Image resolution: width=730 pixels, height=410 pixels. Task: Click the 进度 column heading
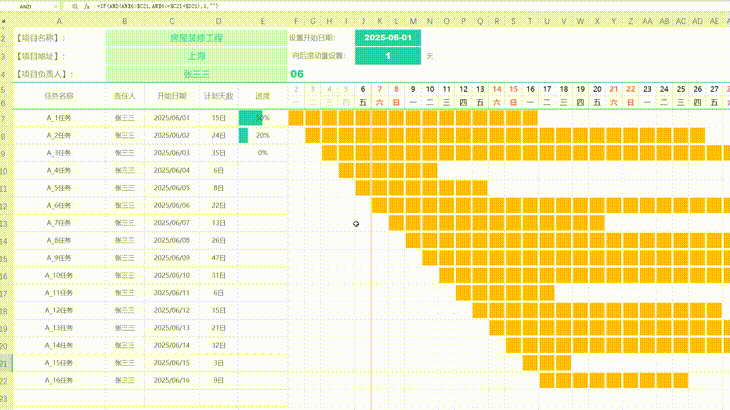point(263,96)
